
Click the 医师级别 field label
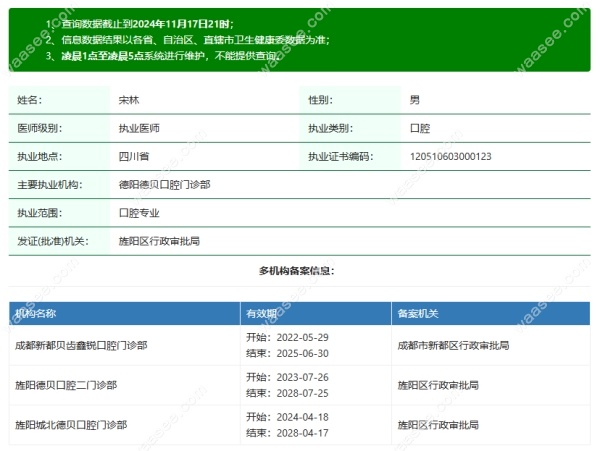tap(39, 128)
